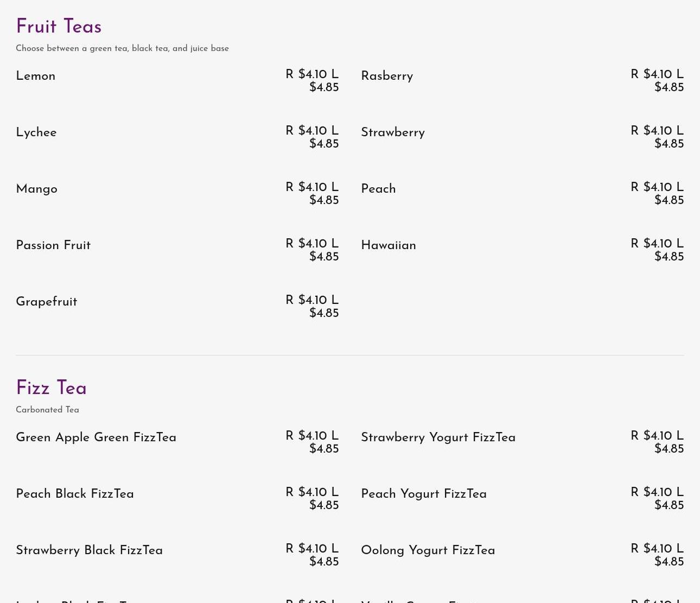Viewport: 700px width, 603px height.
Task: Select the Peach Black FizzTea price
Action: [x=312, y=499]
